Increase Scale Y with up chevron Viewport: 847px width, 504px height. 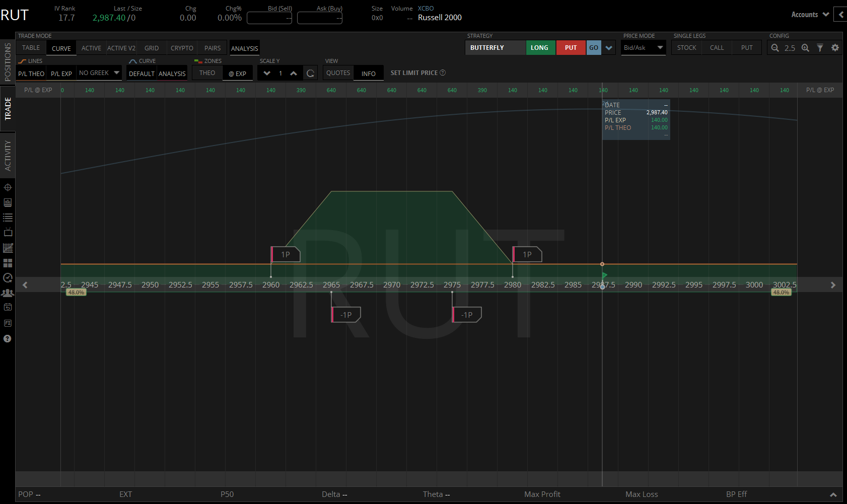click(294, 74)
